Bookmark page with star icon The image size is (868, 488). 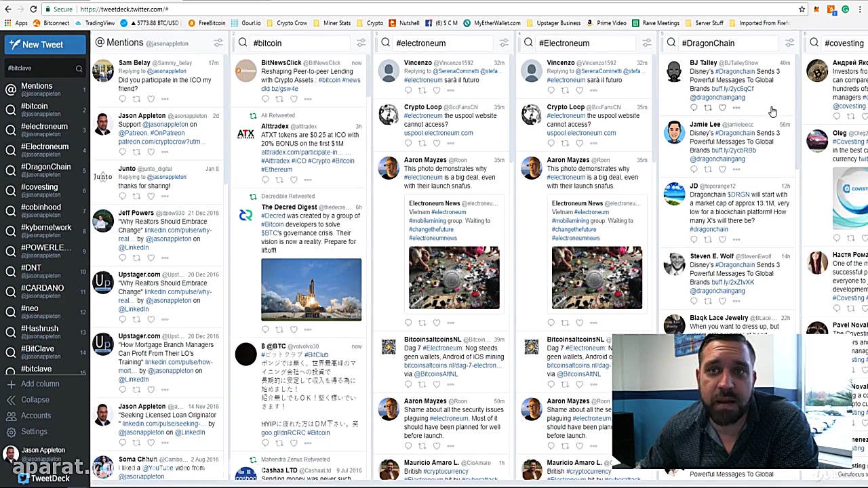pos(802,9)
